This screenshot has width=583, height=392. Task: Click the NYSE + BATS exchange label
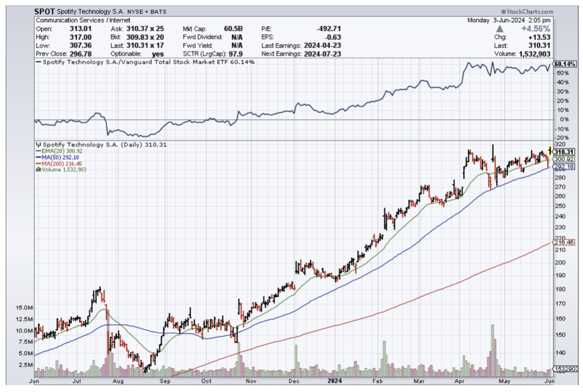point(146,12)
